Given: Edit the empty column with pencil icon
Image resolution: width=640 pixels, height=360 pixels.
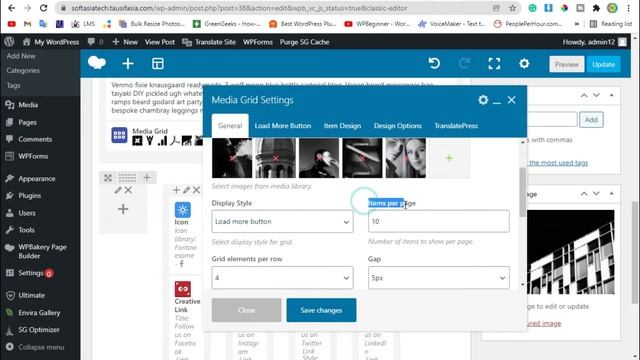Looking at the screenshot, I should pos(118,190).
